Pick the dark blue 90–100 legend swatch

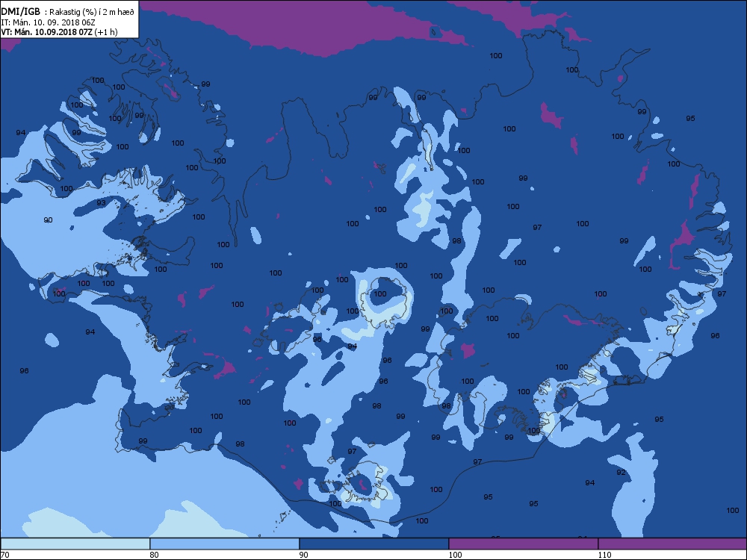pyautogui.click(x=374, y=544)
